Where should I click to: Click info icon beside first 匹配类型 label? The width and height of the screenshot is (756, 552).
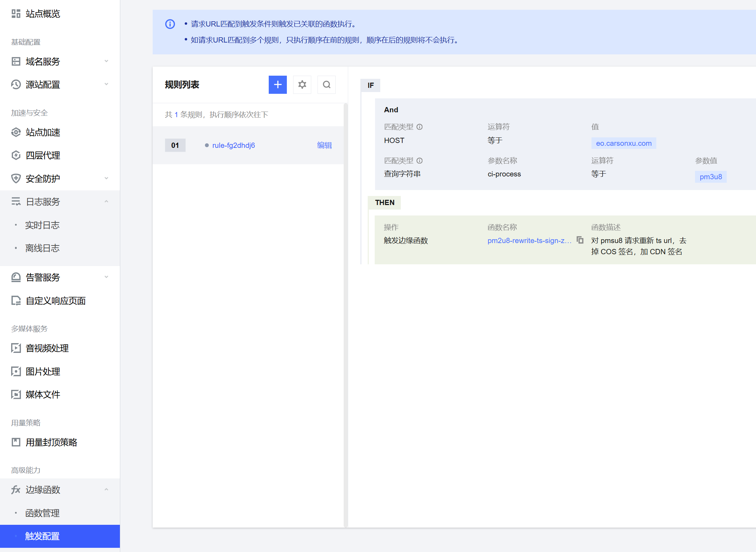pyautogui.click(x=420, y=127)
